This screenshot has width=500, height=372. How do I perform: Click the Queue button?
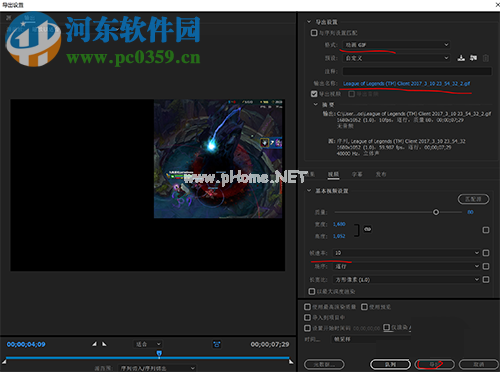[390, 364]
